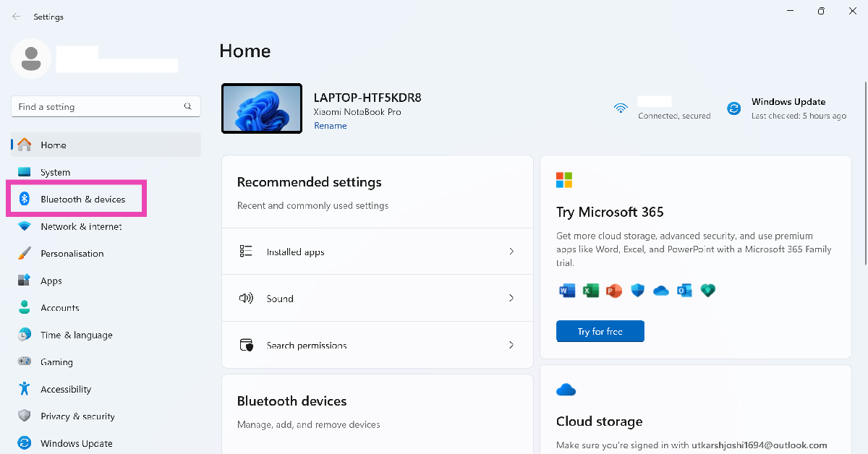The width and height of the screenshot is (868, 454).
Task: Click the Try for free button
Action: [600, 331]
